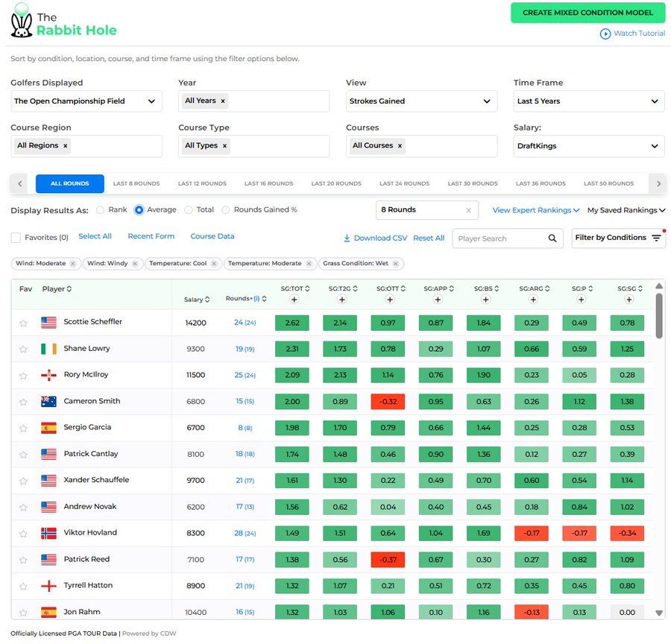
Task: Expand the SG:TOT column plus icon
Action: pyautogui.click(x=294, y=300)
